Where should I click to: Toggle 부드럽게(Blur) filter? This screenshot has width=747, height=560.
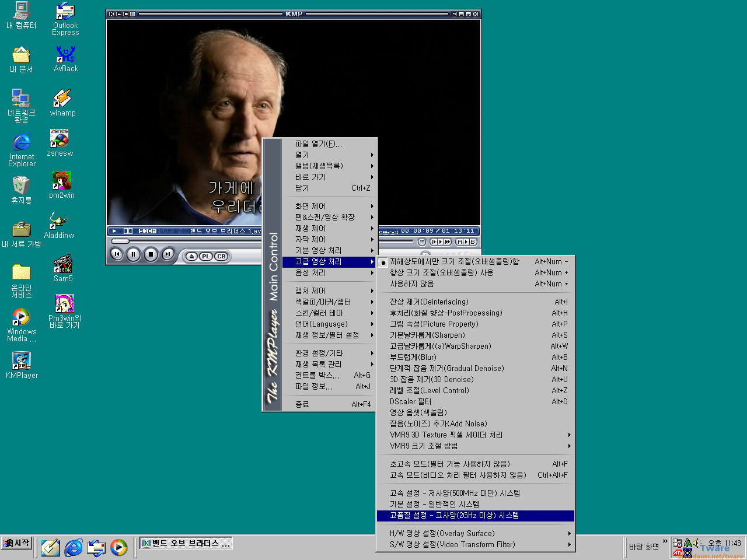click(476, 358)
